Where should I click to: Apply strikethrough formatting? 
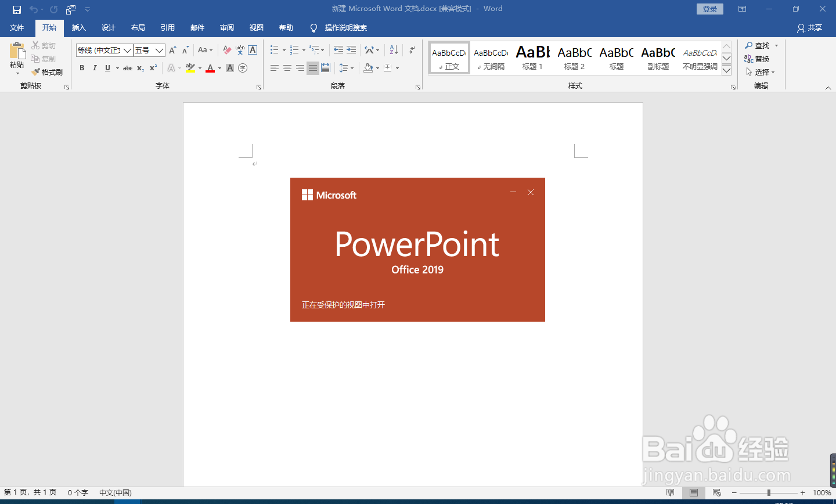coord(128,68)
